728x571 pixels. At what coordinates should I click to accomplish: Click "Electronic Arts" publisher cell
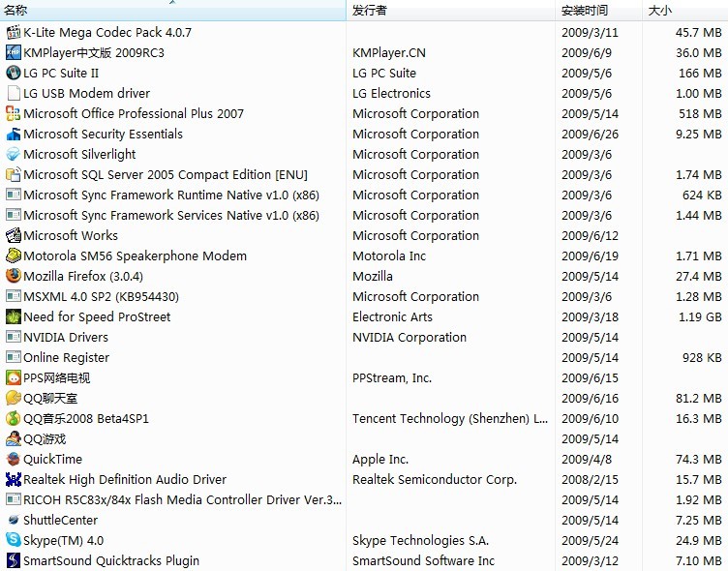[x=392, y=317]
